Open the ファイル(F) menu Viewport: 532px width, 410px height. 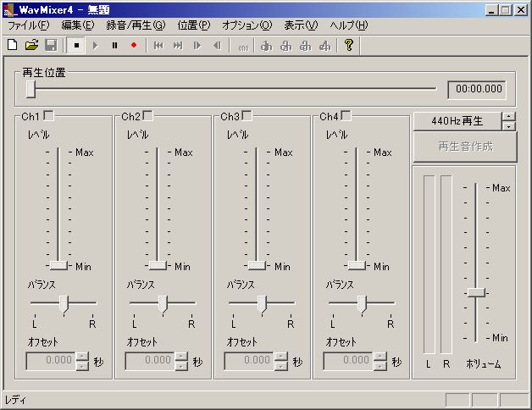click(29, 25)
